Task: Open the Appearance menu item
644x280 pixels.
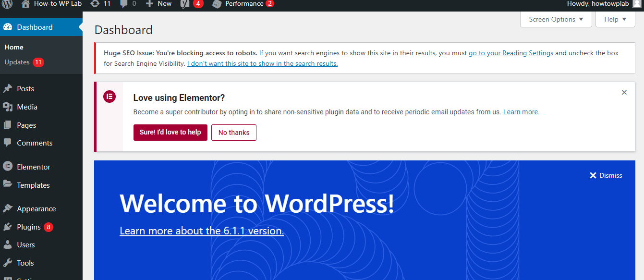Action: click(x=36, y=209)
